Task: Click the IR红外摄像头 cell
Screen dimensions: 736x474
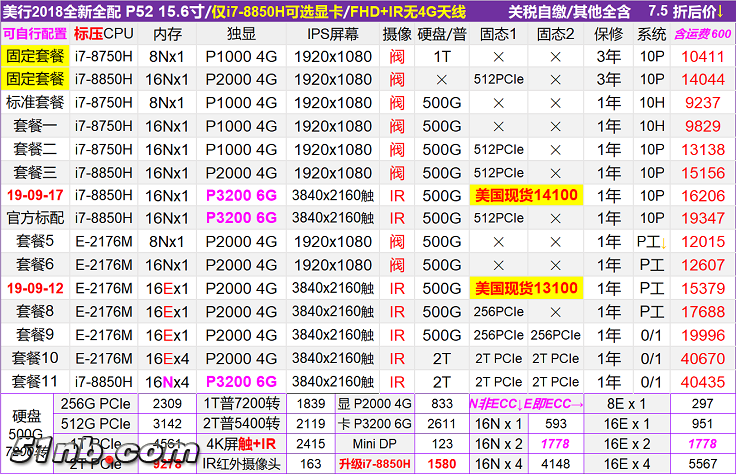Action: [x=241, y=463]
